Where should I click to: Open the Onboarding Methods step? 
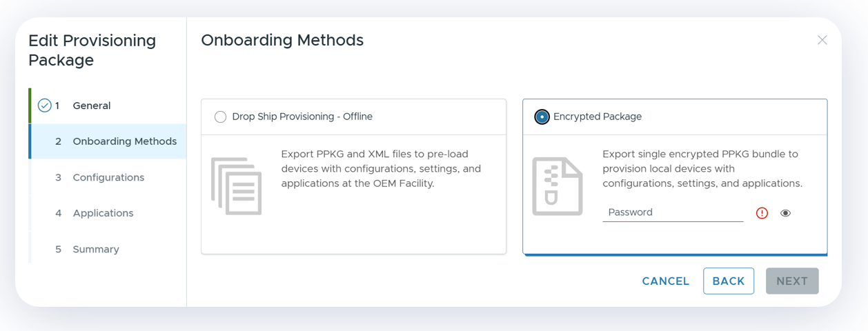coord(124,141)
